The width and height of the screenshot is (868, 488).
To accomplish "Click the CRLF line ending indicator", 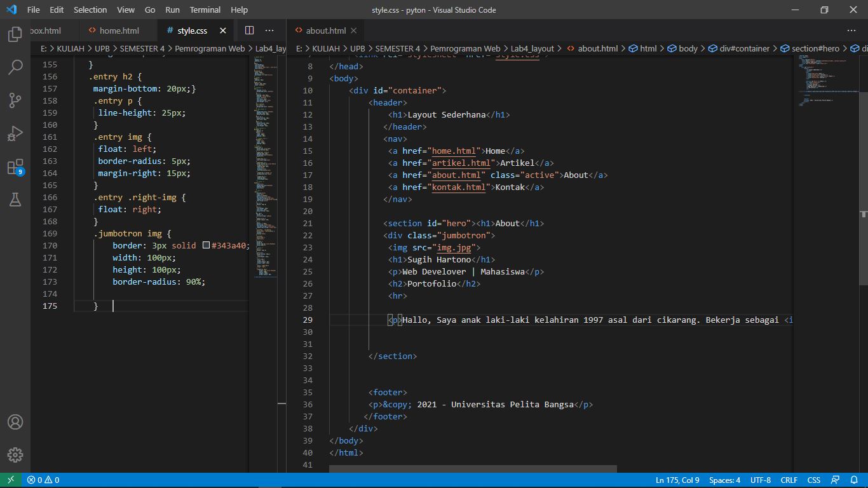I will [789, 480].
